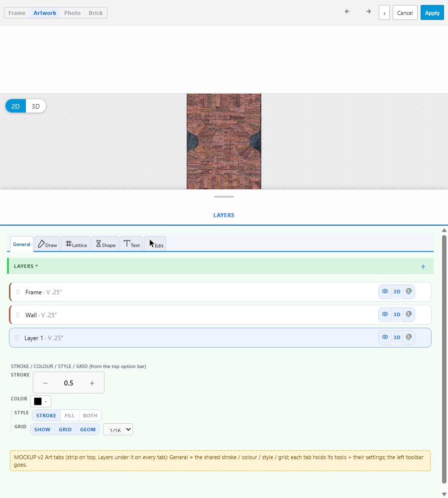The height and width of the screenshot is (498, 448).
Task: Toggle 3D for Wall layer
Action: (397, 314)
